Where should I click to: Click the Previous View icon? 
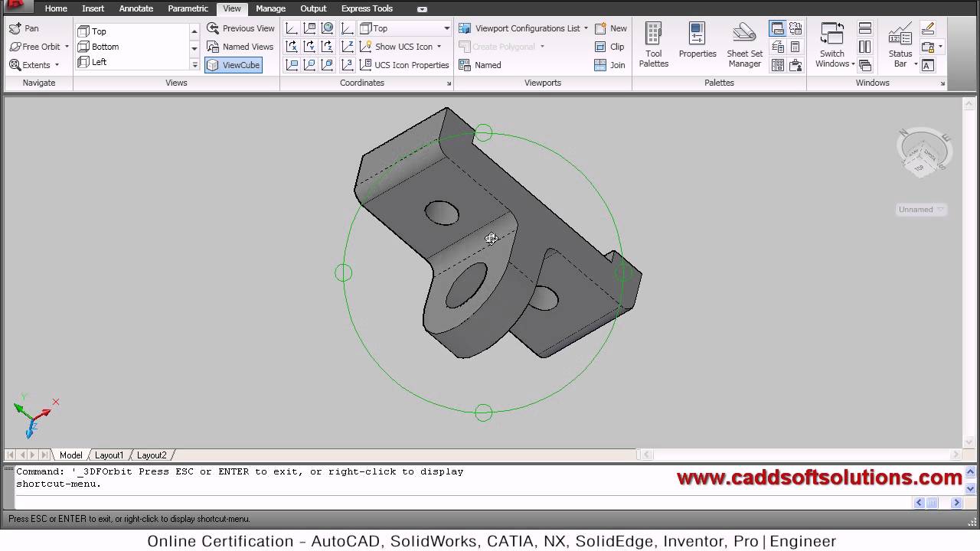click(x=213, y=28)
